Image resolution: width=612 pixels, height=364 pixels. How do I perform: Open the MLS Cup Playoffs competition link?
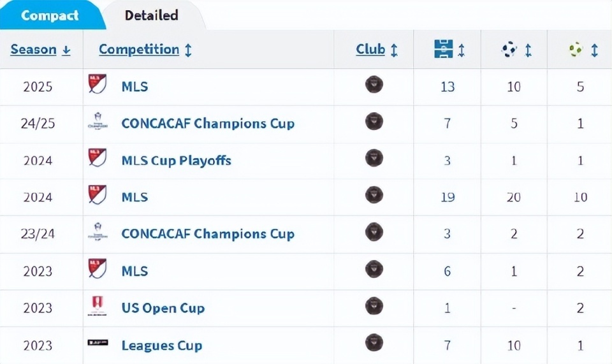(176, 160)
